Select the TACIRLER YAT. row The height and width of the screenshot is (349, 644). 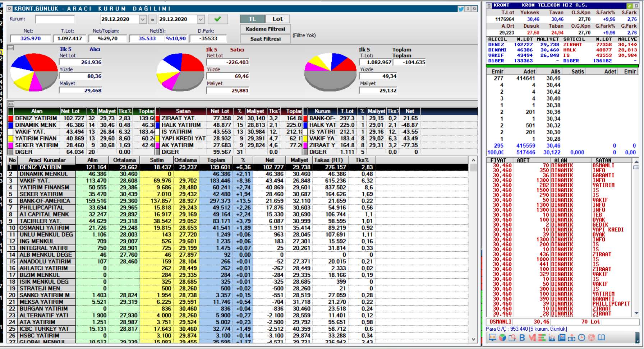[237, 221]
